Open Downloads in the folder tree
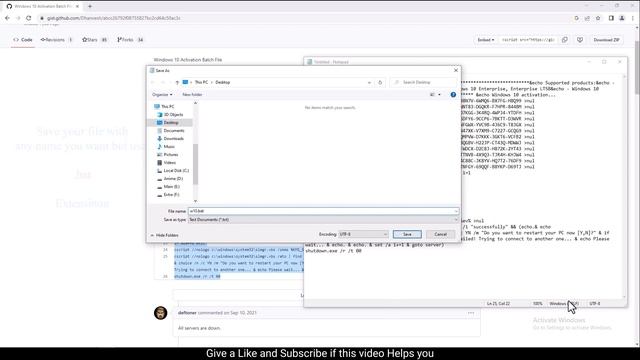The height and width of the screenshot is (360, 640). click(x=173, y=139)
